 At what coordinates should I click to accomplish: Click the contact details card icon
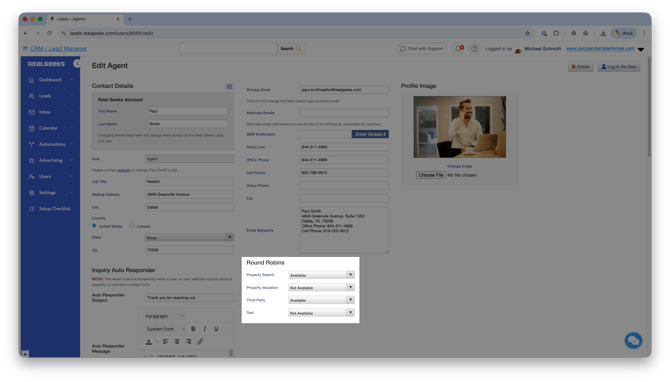point(229,86)
